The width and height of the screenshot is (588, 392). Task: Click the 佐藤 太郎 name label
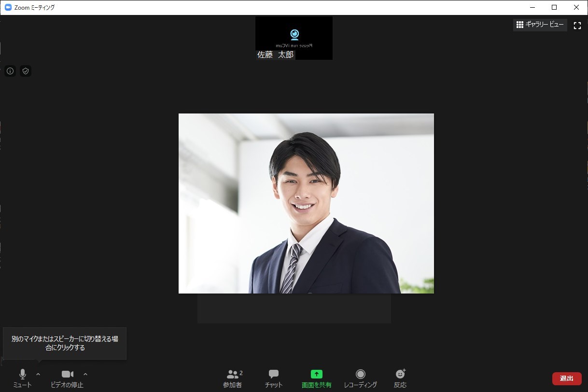click(275, 55)
